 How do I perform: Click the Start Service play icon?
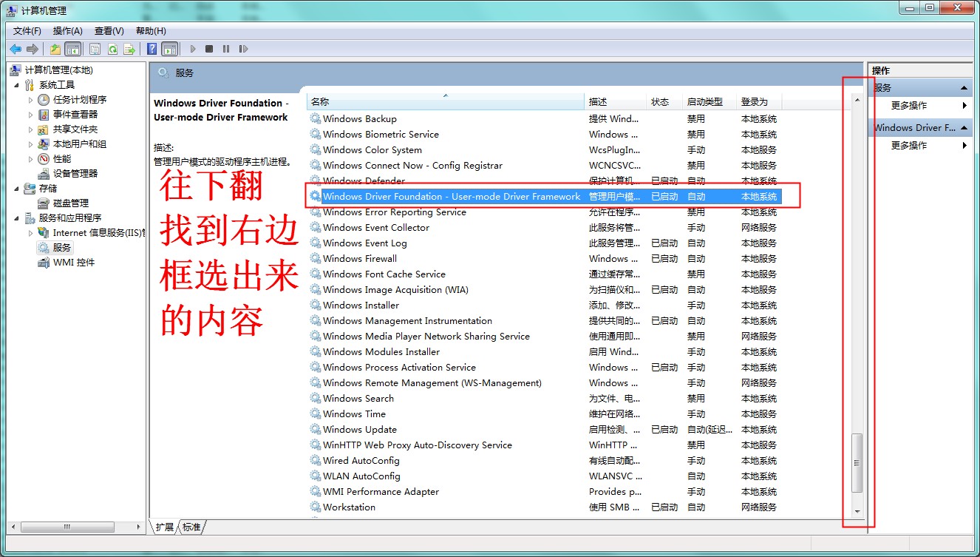tap(193, 49)
